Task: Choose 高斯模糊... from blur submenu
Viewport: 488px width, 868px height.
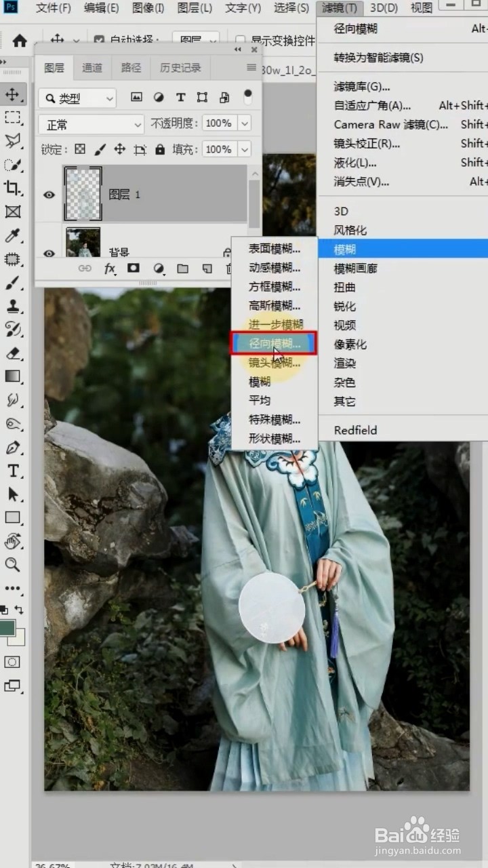Action: [274, 306]
